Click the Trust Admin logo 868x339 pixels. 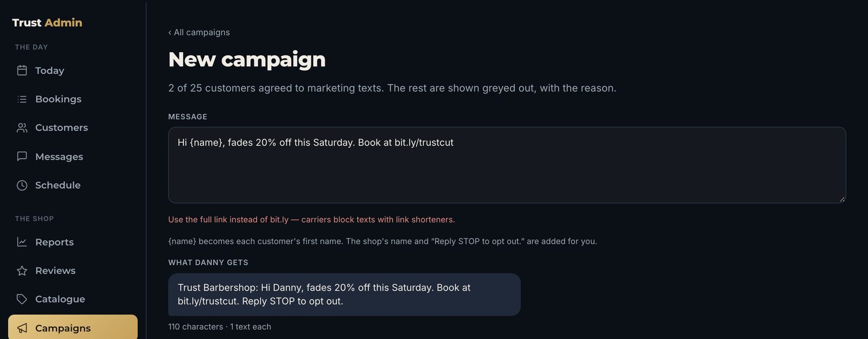click(x=47, y=23)
